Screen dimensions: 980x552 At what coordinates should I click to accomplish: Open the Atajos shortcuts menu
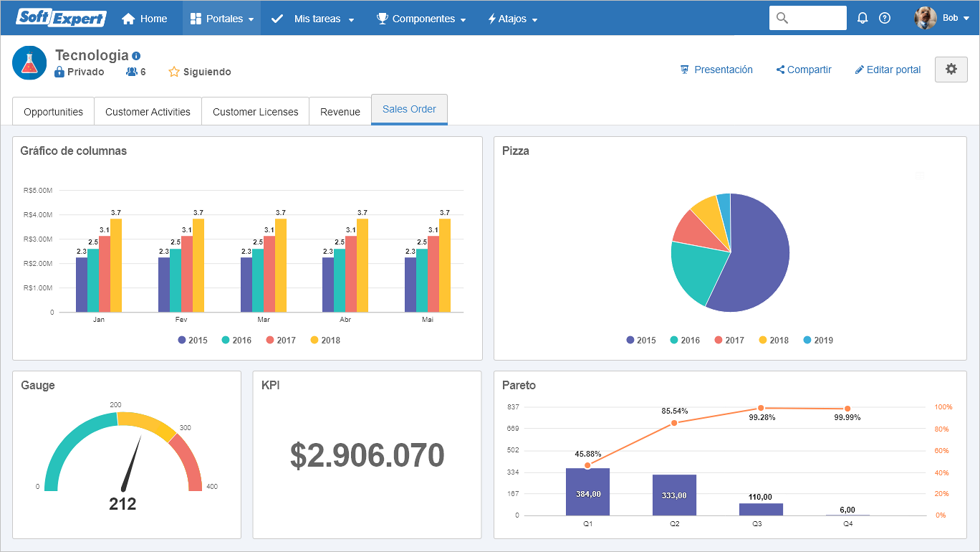point(513,19)
